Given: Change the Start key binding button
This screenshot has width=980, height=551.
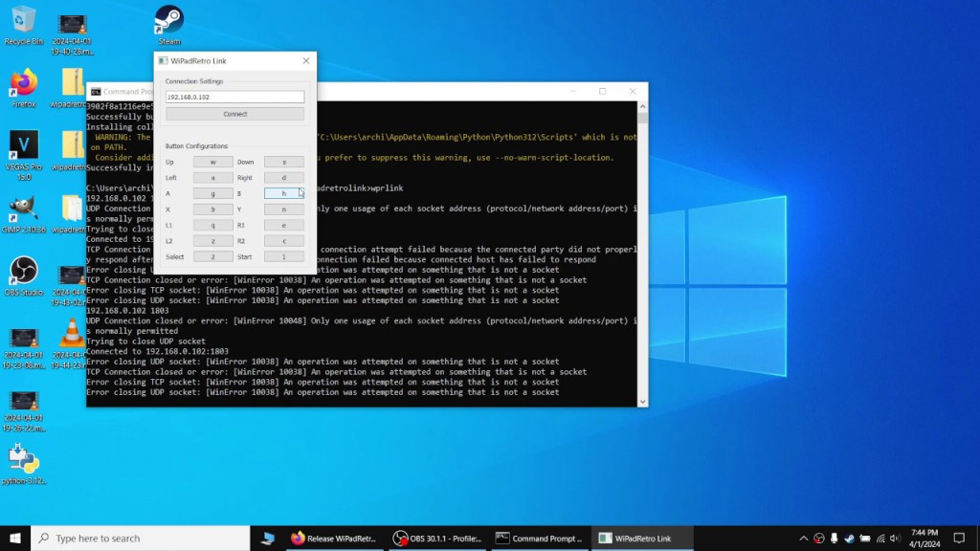Looking at the screenshot, I should 284,256.
